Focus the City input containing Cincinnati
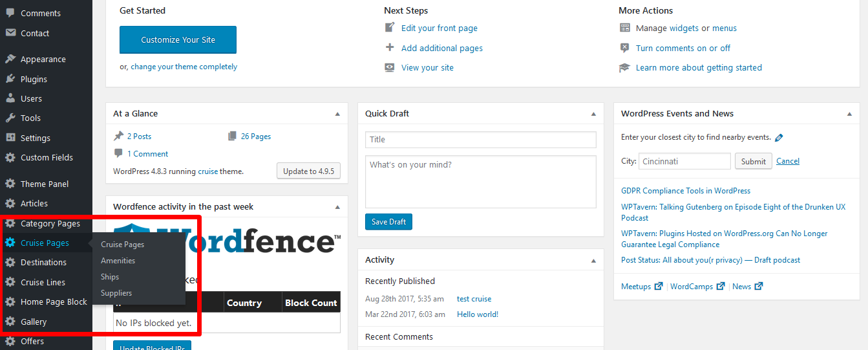The height and width of the screenshot is (350, 868). click(x=684, y=161)
